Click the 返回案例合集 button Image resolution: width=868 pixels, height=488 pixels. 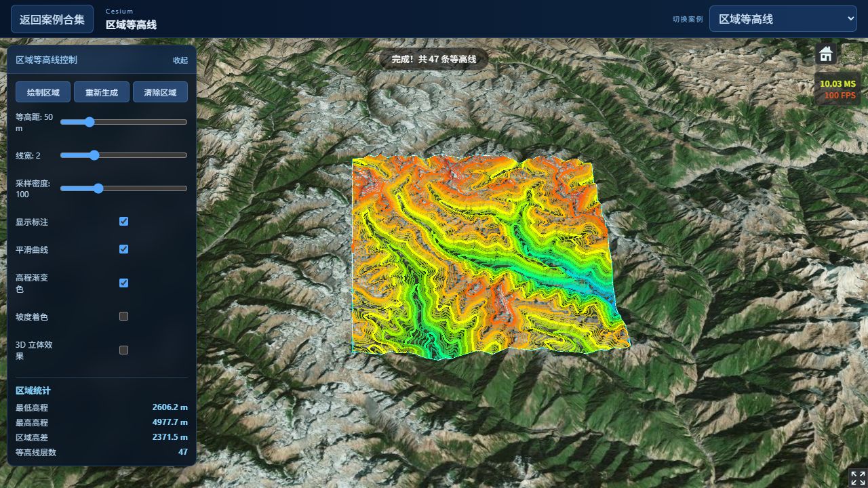pyautogui.click(x=52, y=19)
